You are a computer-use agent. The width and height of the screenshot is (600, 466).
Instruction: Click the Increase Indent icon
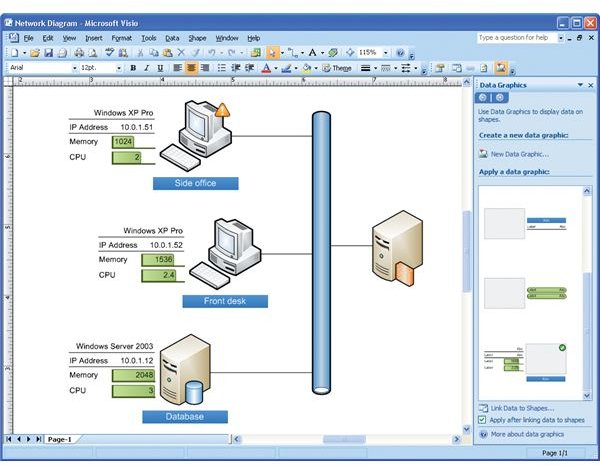tap(249, 68)
